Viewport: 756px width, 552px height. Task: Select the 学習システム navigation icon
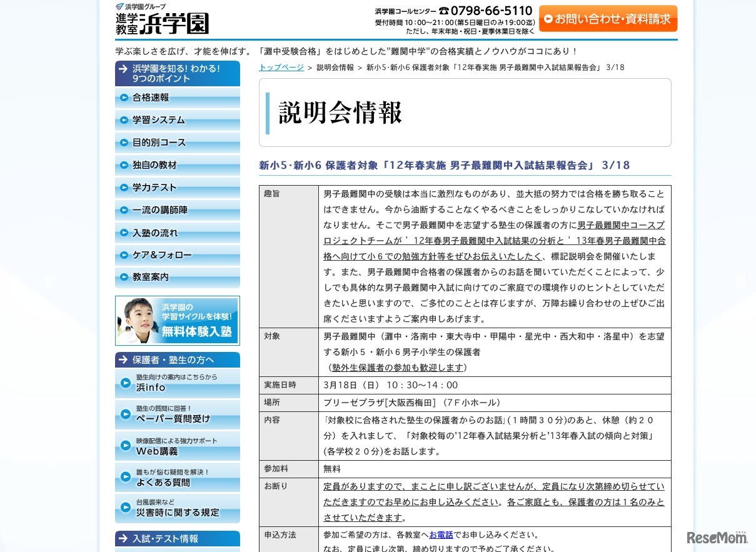(123, 120)
